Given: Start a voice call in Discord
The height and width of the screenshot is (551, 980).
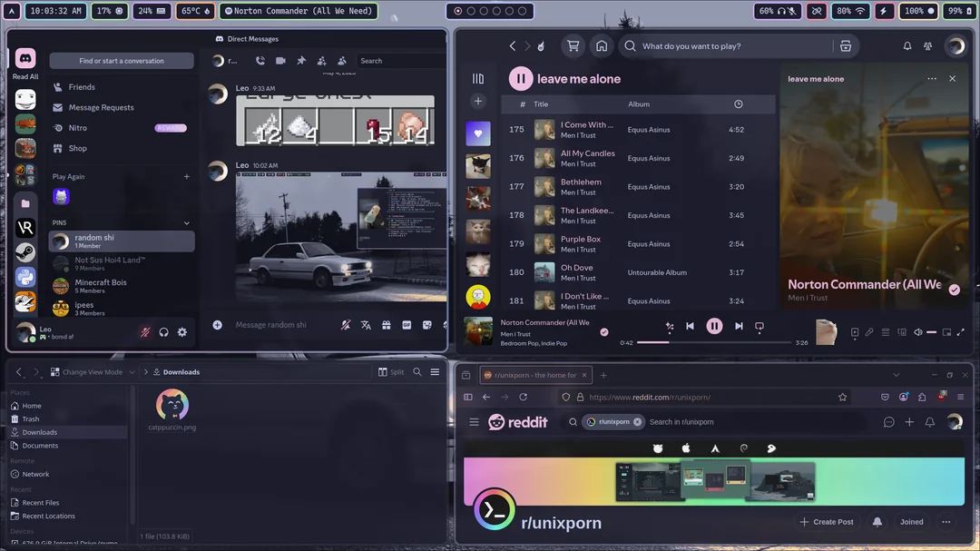Looking at the screenshot, I should (260, 61).
